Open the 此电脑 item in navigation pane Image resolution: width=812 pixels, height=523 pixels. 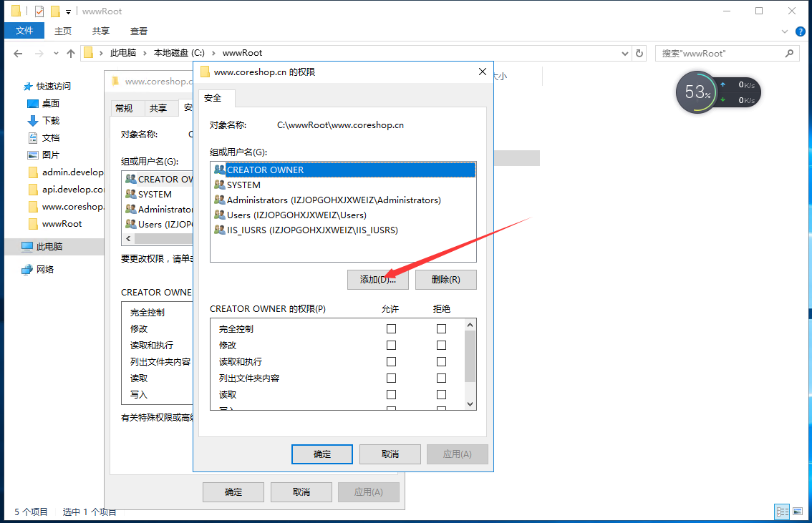(52, 246)
